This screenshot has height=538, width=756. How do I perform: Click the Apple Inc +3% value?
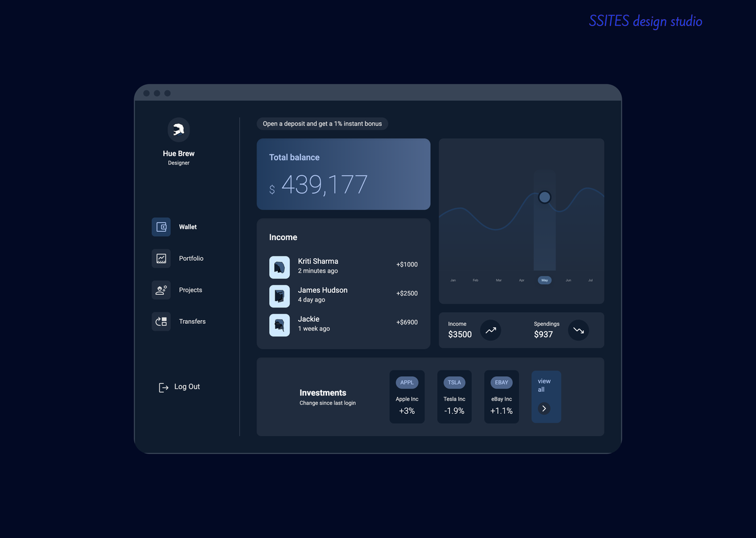[x=407, y=411]
